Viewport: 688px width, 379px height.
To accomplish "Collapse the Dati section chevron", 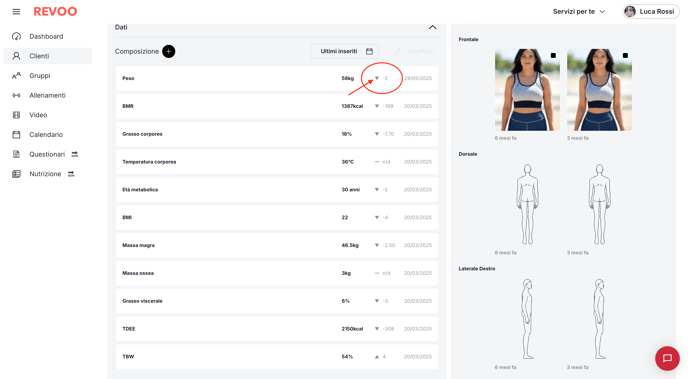I will click(432, 27).
